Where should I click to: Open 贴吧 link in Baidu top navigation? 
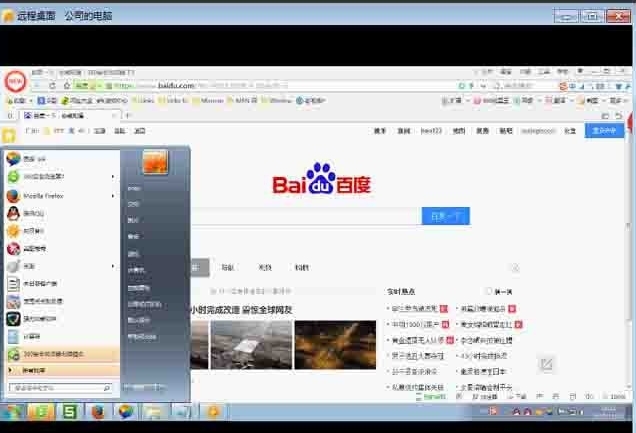point(506,131)
